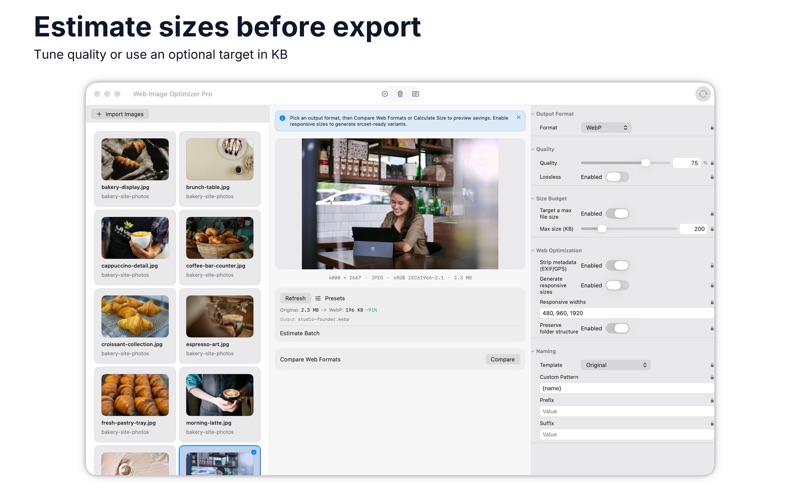This screenshot has width=800, height=500.
Task: Click Estimate Batch
Action: [x=299, y=333]
